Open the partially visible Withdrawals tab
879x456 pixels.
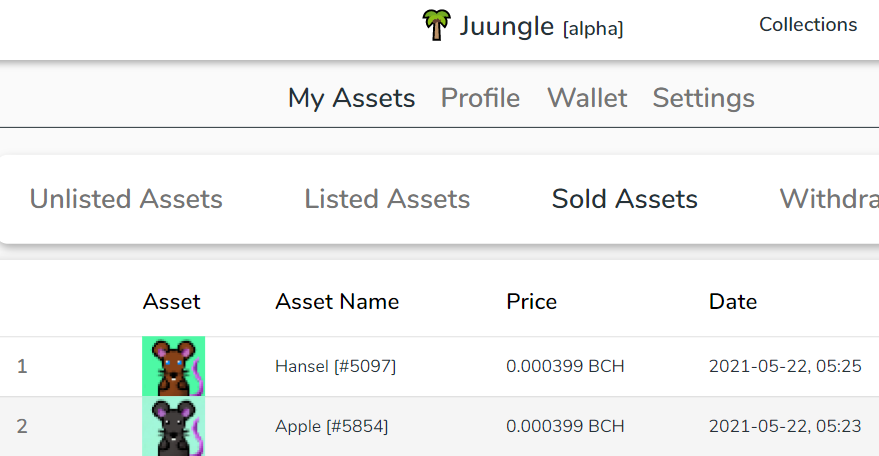coord(829,199)
